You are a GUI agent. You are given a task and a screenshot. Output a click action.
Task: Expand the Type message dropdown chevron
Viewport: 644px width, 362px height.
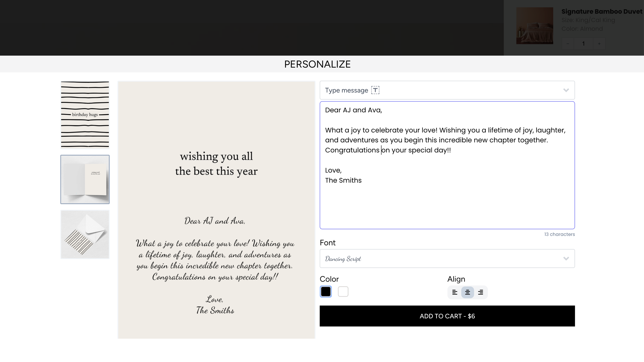tap(566, 90)
